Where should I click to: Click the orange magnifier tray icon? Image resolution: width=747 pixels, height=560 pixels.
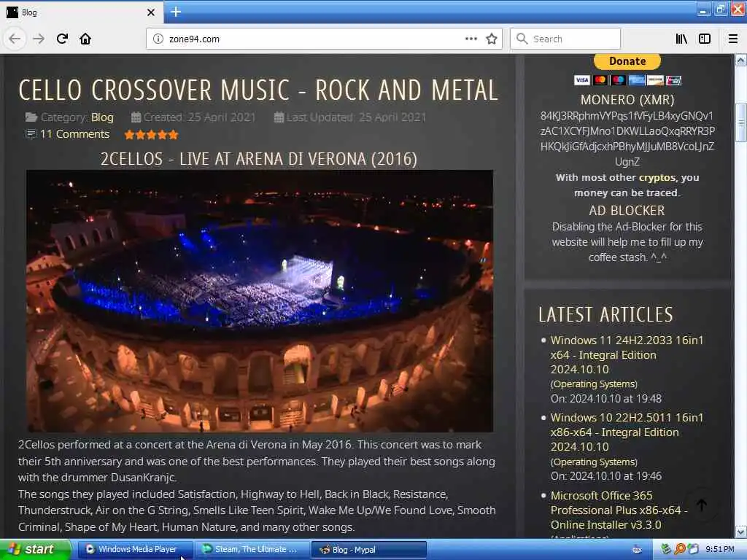coord(680,550)
